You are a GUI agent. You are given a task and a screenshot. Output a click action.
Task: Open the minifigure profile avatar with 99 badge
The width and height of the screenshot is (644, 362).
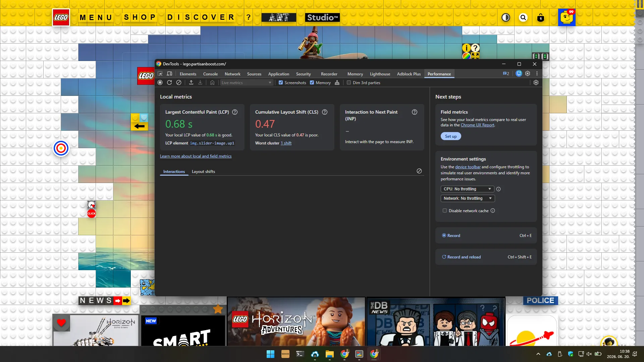[x=567, y=17]
